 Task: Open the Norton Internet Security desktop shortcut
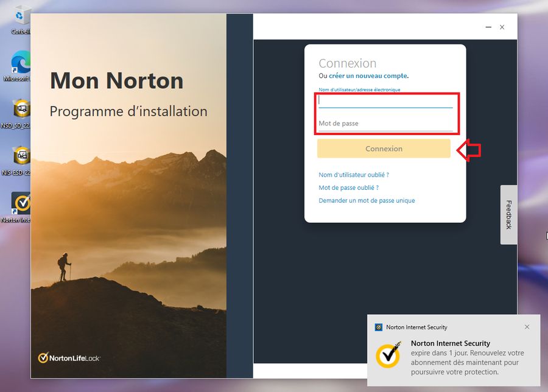tap(21, 204)
